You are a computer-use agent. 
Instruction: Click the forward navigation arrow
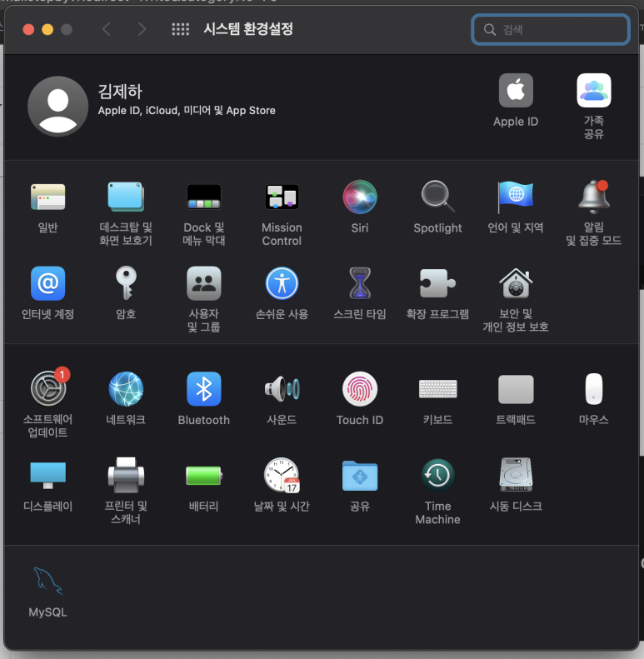[142, 29]
